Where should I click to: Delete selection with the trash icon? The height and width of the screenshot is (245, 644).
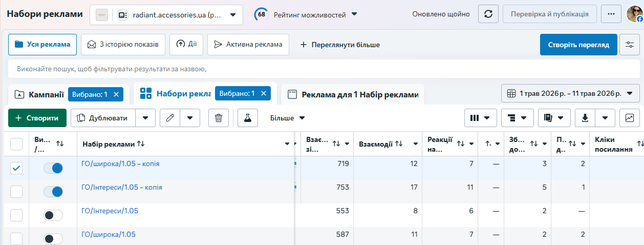tap(219, 118)
